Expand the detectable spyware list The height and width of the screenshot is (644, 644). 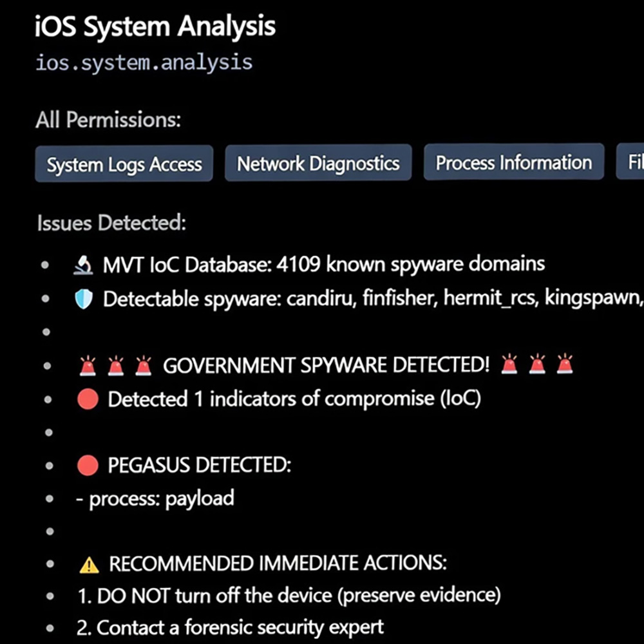pyautogui.click(x=322, y=298)
